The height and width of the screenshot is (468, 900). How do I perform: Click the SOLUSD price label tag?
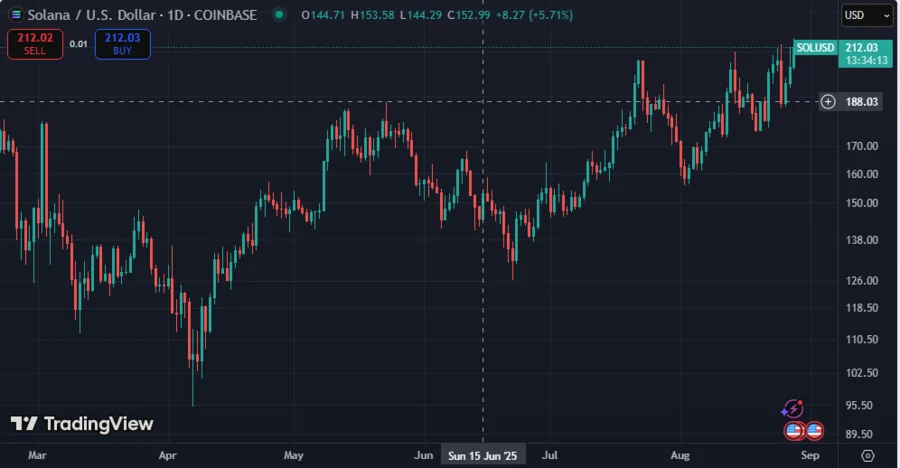click(x=815, y=48)
